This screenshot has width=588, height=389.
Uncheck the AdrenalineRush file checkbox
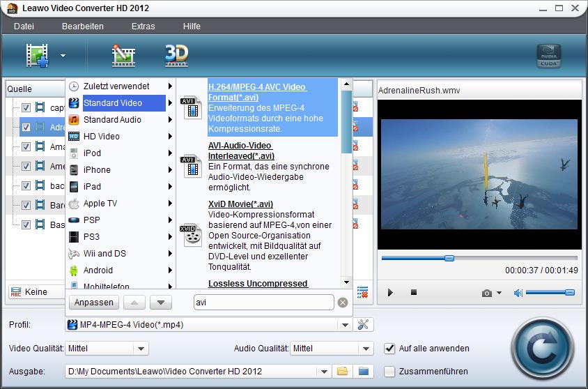[26, 128]
